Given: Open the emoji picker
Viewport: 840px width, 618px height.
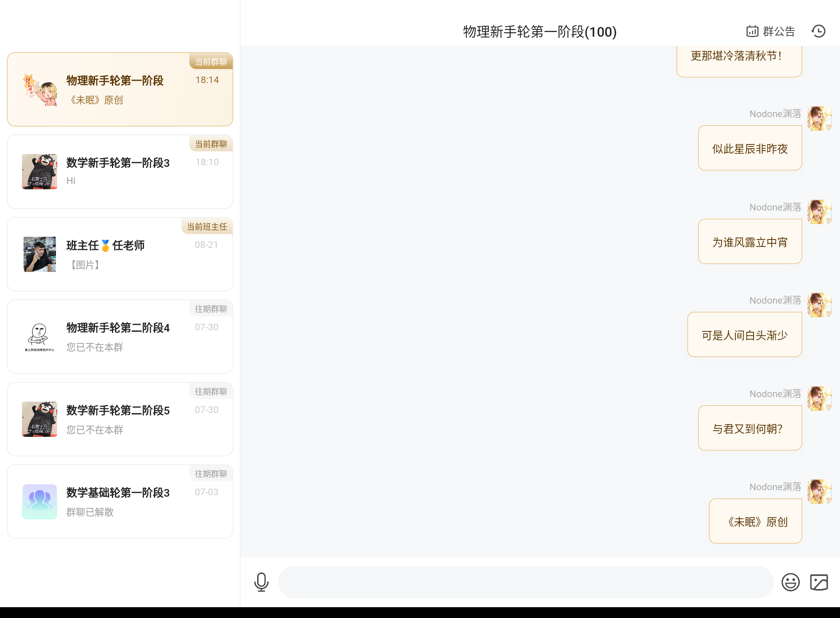Looking at the screenshot, I should [790, 582].
